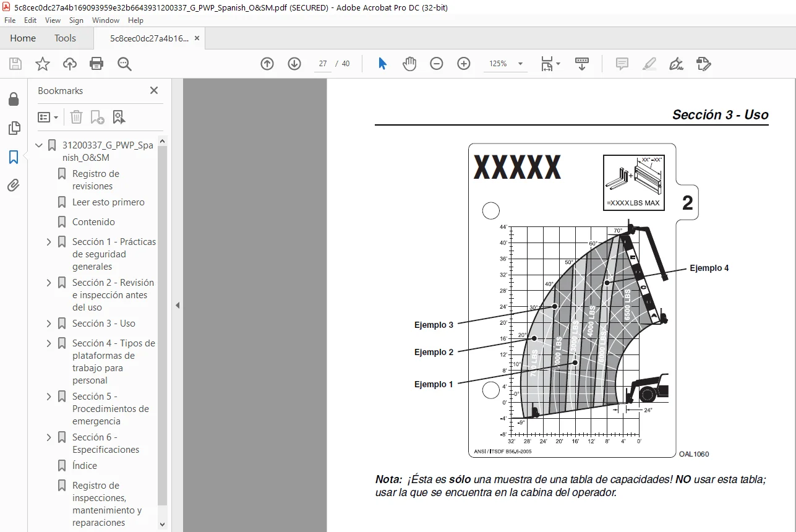Open bookmark Sección 3 - Uso
This screenshot has height=532, width=796.
click(103, 324)
